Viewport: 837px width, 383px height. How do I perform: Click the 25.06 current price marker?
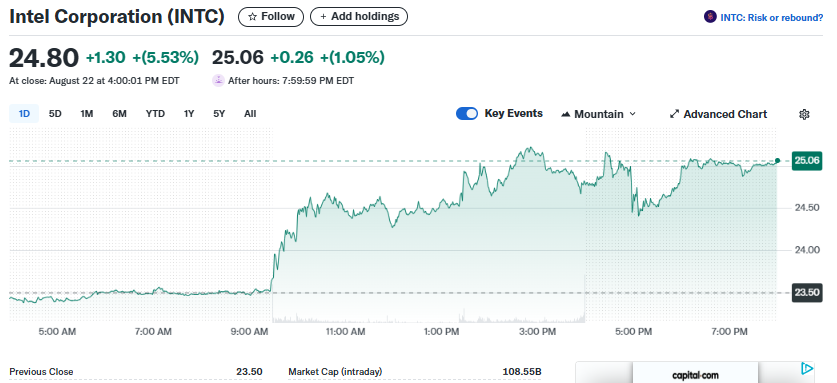pos(807,160)
